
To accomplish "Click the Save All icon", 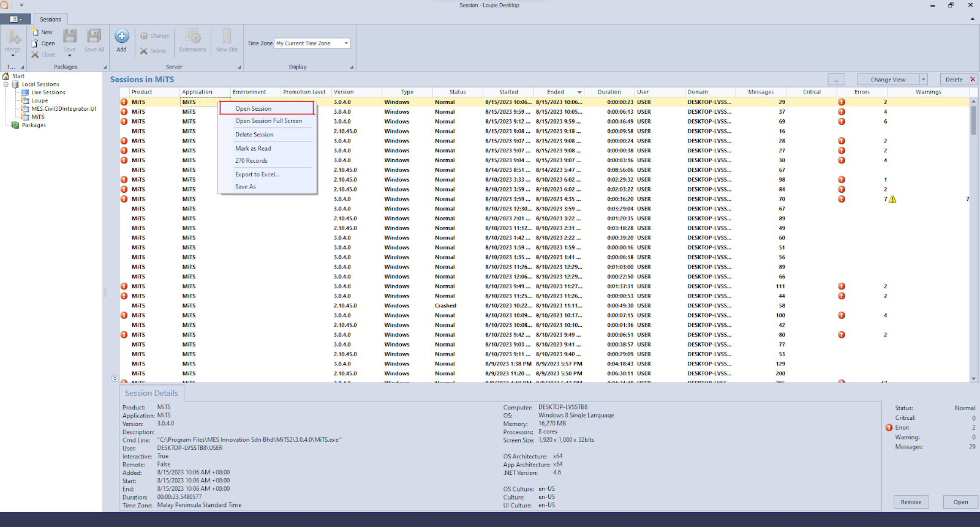I will (x=94, y=36).
